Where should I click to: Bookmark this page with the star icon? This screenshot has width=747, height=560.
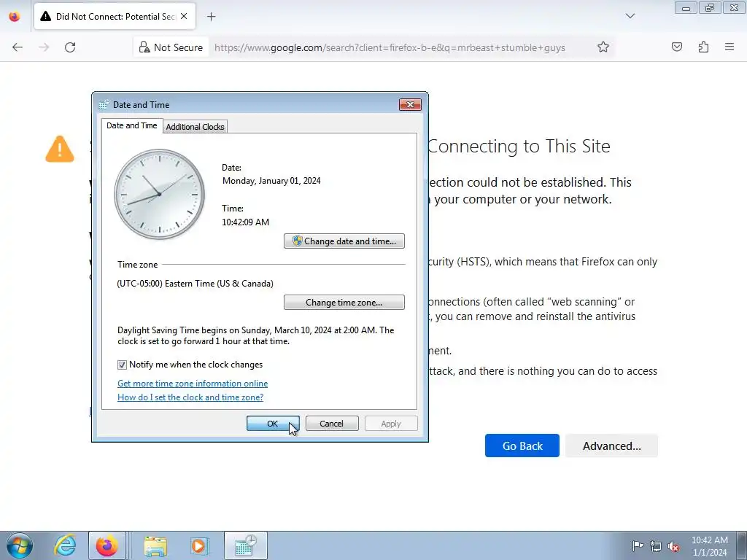pos(603,47)
